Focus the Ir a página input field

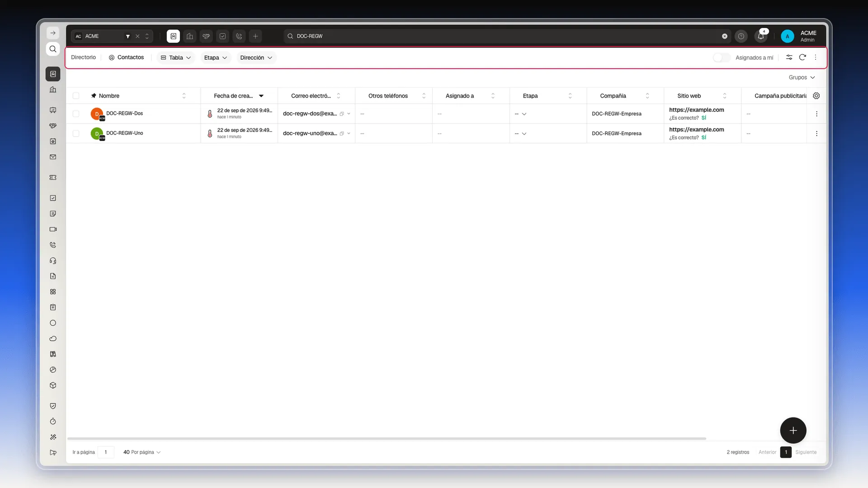click(x=106, y=452)
